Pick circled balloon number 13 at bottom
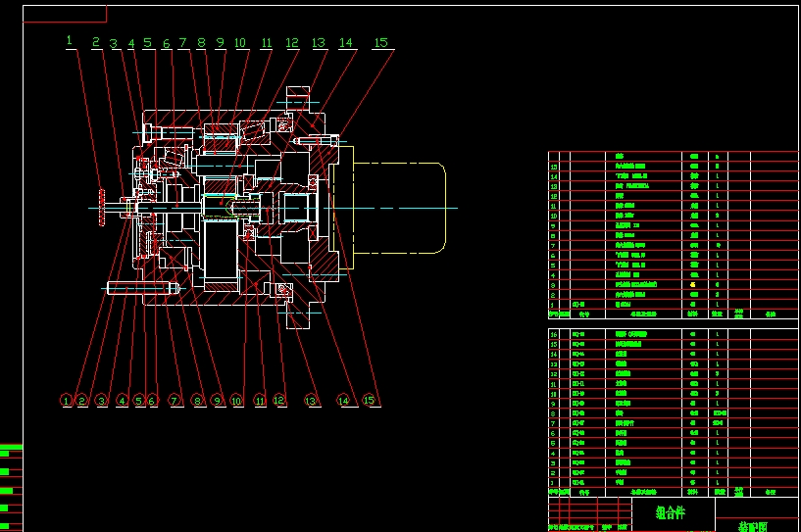801x532 pixels. (x=311, y=400)
